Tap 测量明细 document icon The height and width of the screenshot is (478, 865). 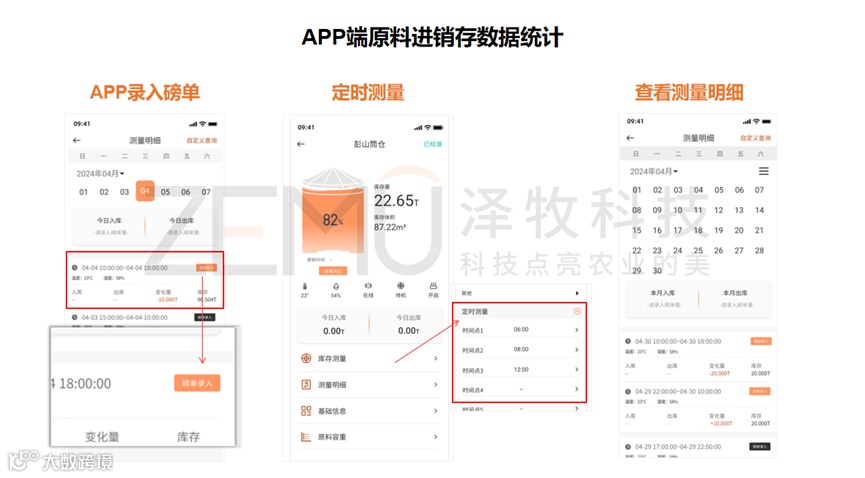(306, 385)
